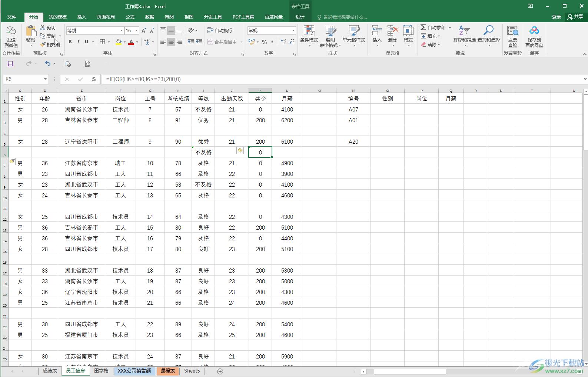
Task: Toggle align text left
Action: 163,42
